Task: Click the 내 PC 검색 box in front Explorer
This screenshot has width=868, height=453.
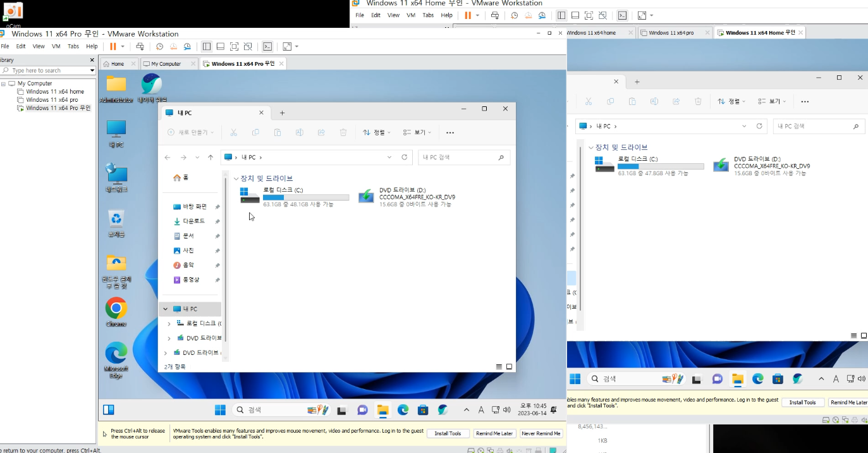Action: coord(464,157)
